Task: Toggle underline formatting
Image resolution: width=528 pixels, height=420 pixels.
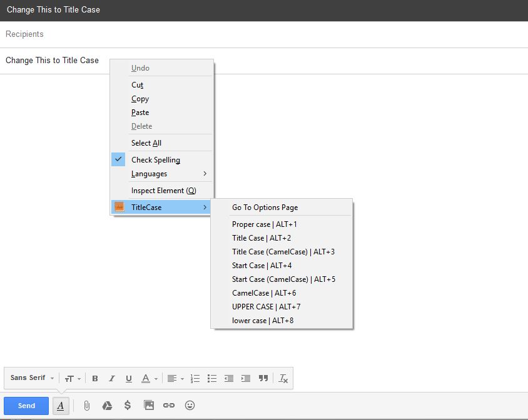Action: pyautogui.click(x=128, y=378)
